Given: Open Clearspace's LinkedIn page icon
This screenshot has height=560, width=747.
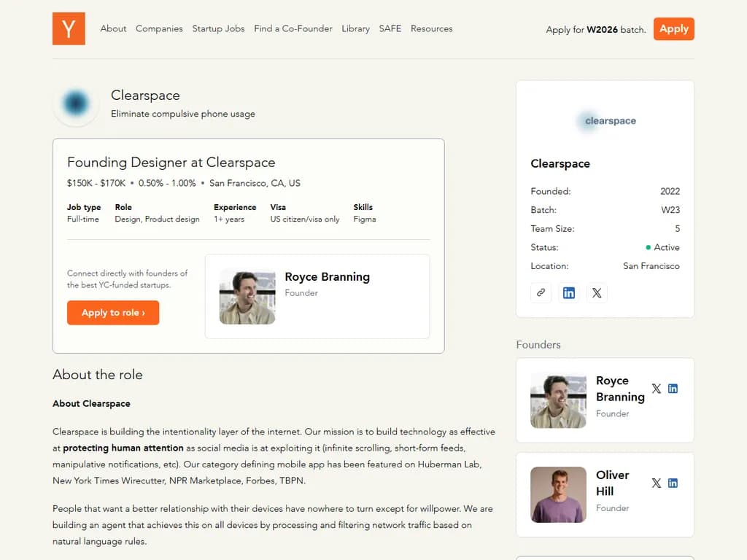Looking at the screenshot, I should [569, 292].
